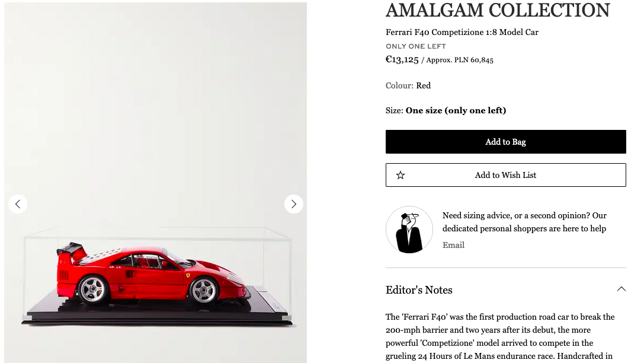Add the Ferrari F40 model to the bag
This screenshot has height=363, width=644.
tap(505, 142)
